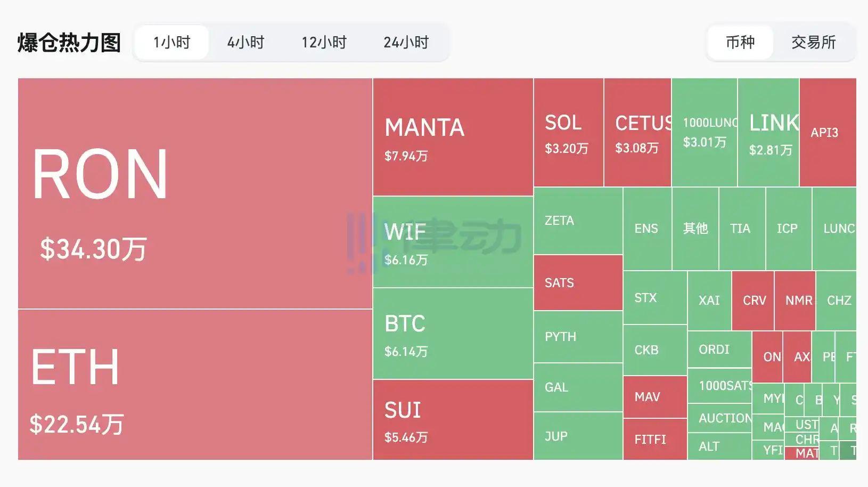Select the SUI $5.46万 tile

453,419
